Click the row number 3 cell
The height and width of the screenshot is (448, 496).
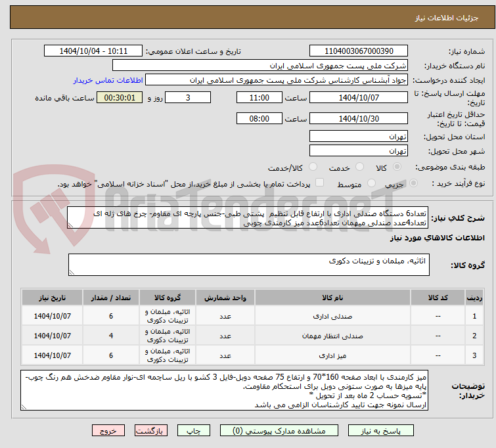(x=474, y=355)
